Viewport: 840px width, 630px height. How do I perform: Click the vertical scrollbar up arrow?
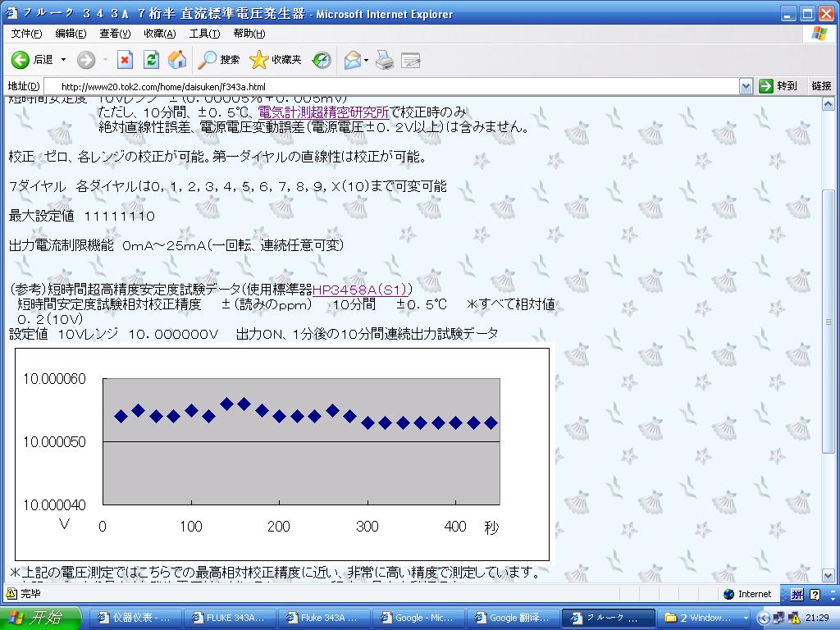click(x=829, y=104)
